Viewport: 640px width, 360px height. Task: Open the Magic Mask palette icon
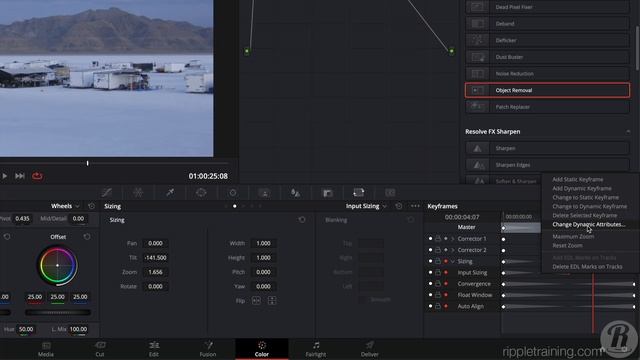264,193
